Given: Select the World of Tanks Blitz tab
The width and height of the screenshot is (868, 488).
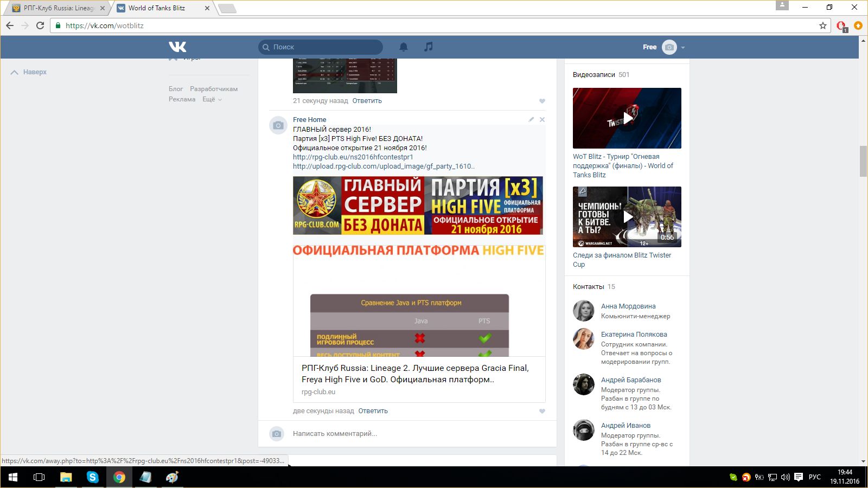Looking at the screenshot, I should coord(157,8).
